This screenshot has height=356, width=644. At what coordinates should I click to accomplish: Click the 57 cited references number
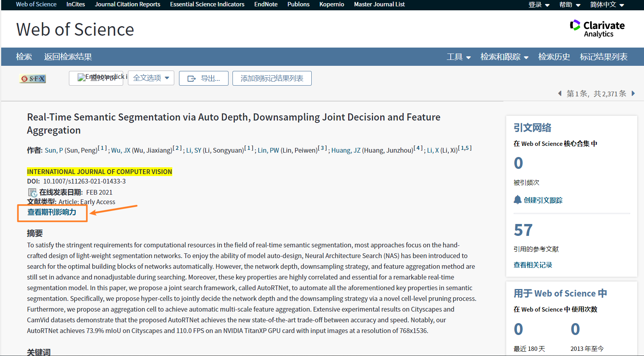click(523, 230)
